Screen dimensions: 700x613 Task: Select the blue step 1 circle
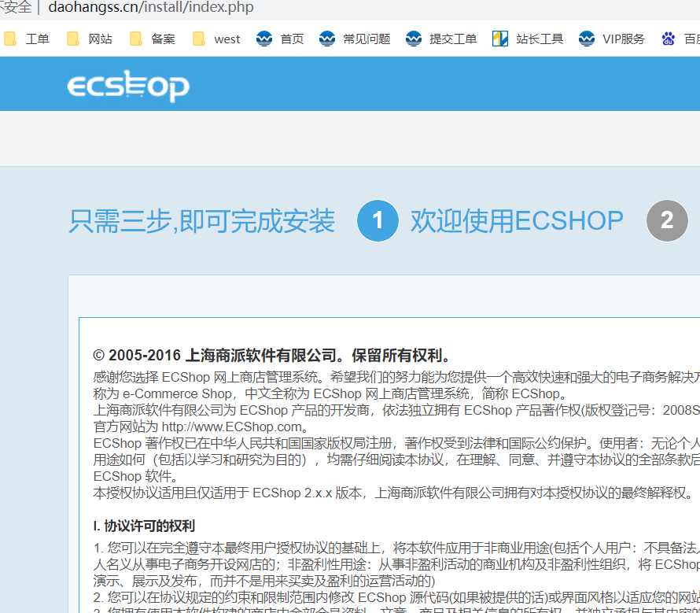378,221
